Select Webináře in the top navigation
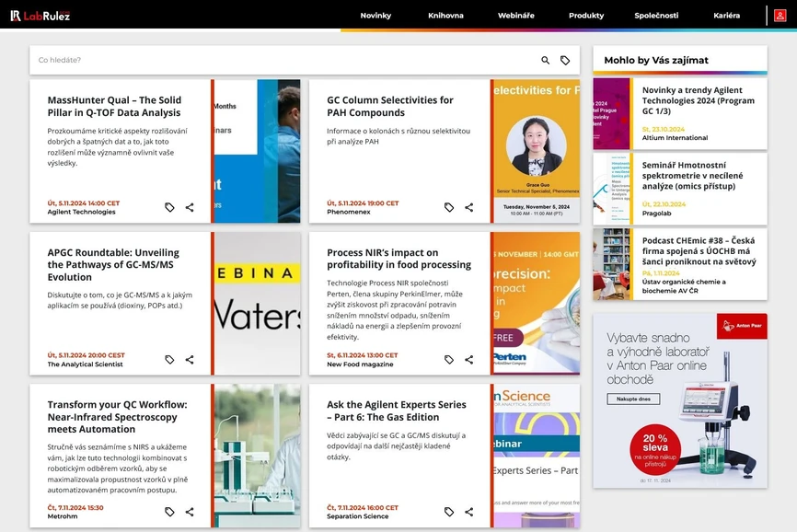 point(515,16)
